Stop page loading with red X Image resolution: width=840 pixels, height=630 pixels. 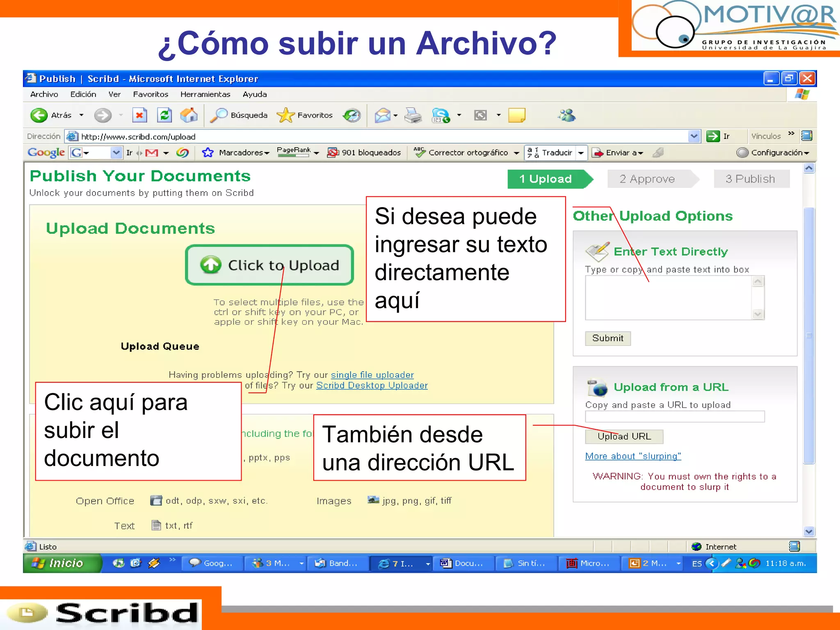click(x=140, y=115)
